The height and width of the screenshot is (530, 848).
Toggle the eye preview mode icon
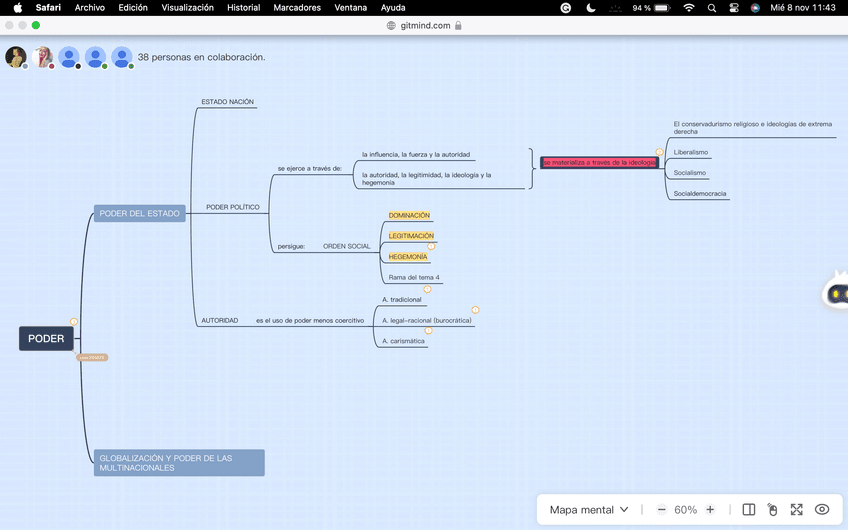click(822, 510)
